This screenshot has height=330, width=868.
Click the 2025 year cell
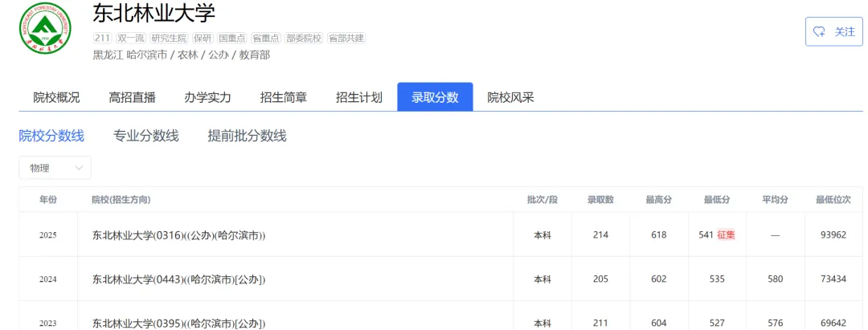(x=47, y=235)
